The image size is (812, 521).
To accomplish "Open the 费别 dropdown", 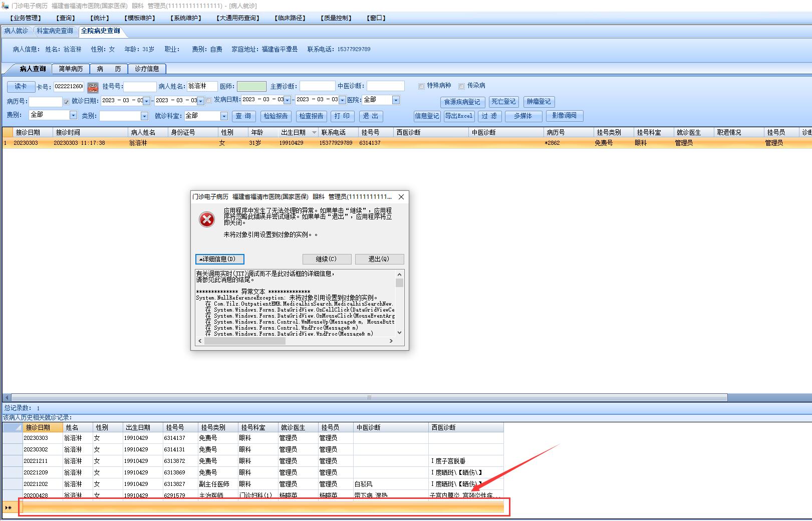I will click(73, 116).
